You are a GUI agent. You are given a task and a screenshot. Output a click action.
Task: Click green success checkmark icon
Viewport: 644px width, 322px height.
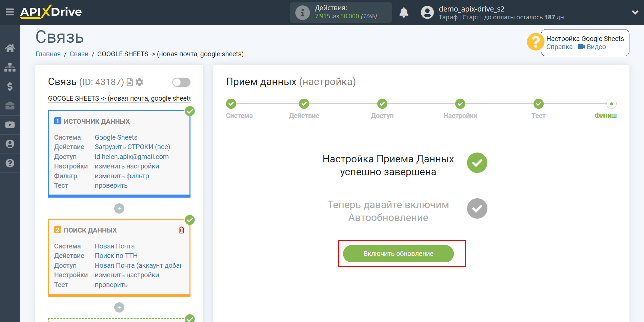(477, 163)
